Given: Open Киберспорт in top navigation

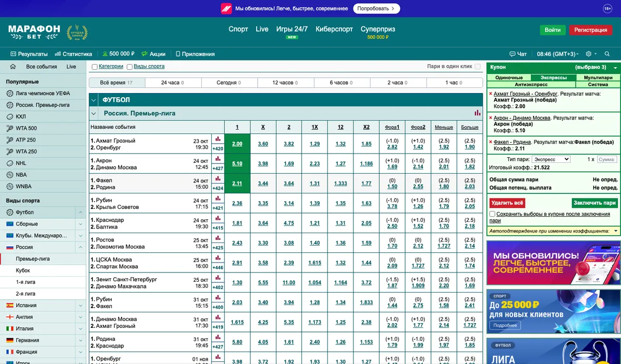Looking at the screenshot, I should tap(334, 29).
